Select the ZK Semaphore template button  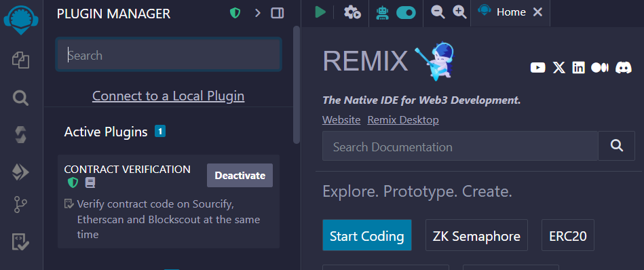pyautogui.click(x=476, y=235)
